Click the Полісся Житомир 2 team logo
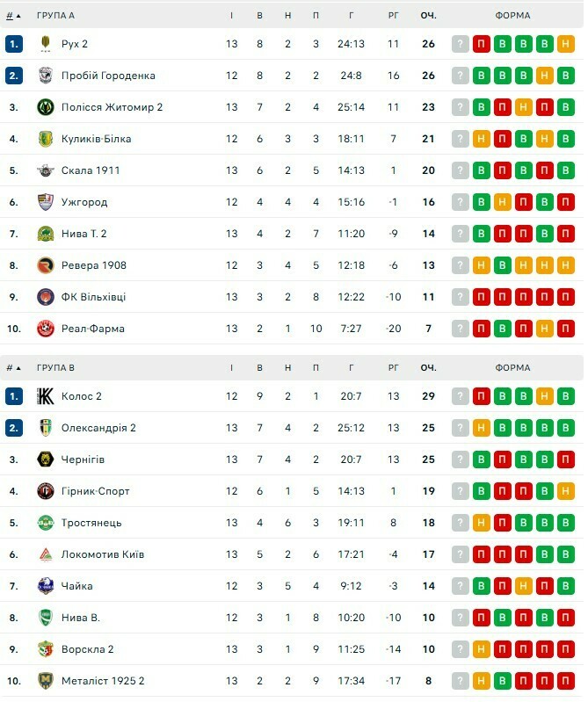The width and height of the screenshot is (588, 702). click(46, 107)
